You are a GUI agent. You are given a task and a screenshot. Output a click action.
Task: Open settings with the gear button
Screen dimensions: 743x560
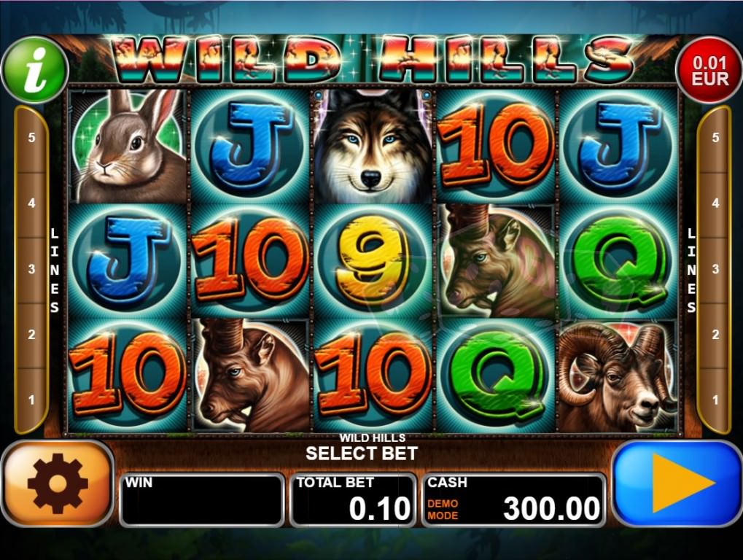pos(58,483)
